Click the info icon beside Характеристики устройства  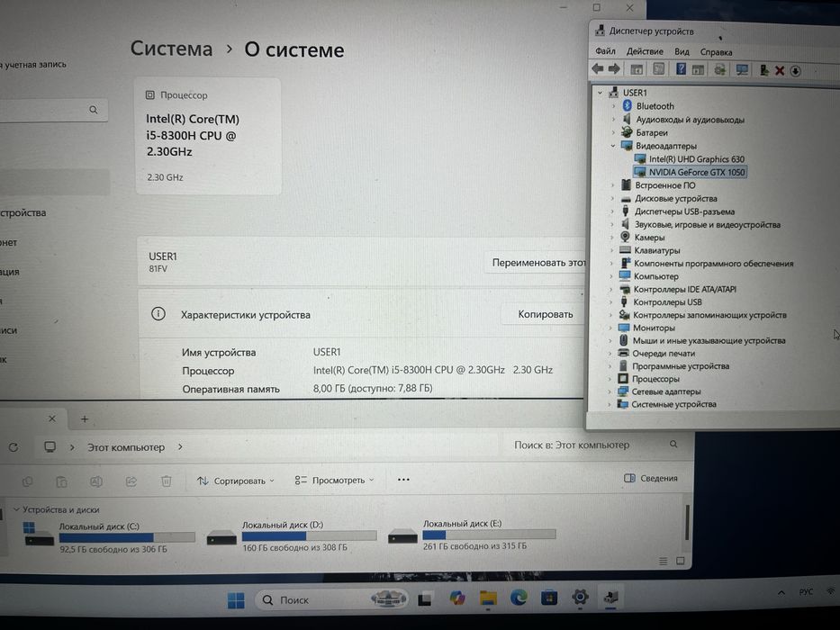tap(158, 314)
